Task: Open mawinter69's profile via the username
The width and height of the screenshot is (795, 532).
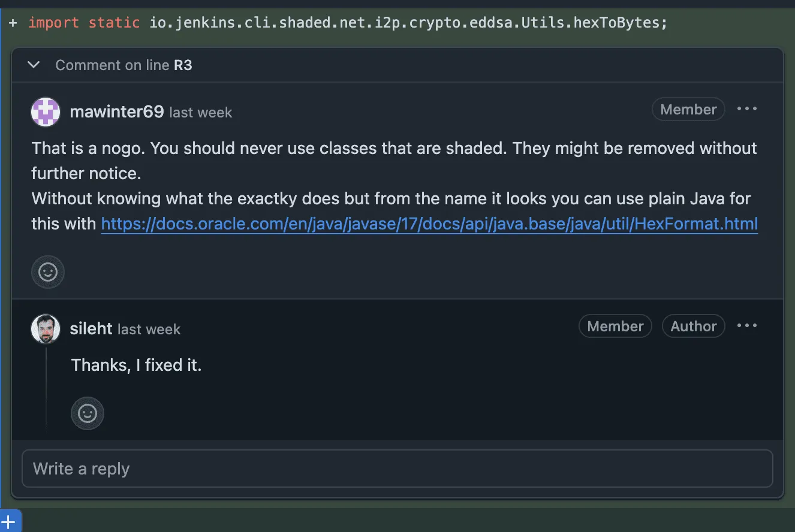Action: click(x=117, y=112)
